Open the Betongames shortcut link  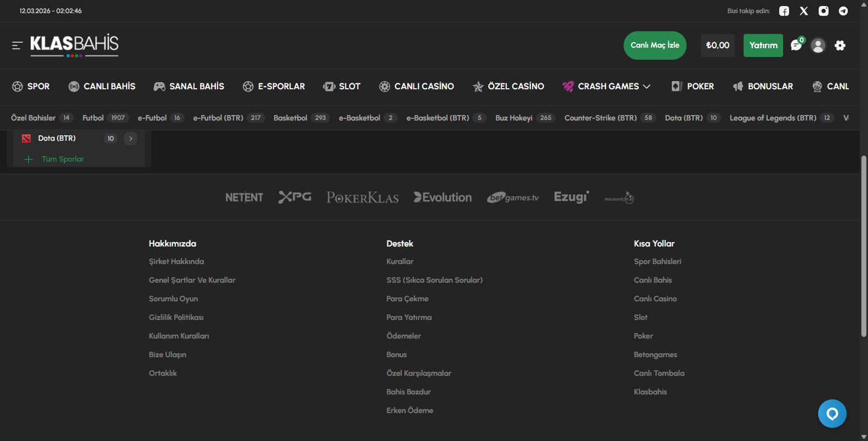(x=655, y=355)
